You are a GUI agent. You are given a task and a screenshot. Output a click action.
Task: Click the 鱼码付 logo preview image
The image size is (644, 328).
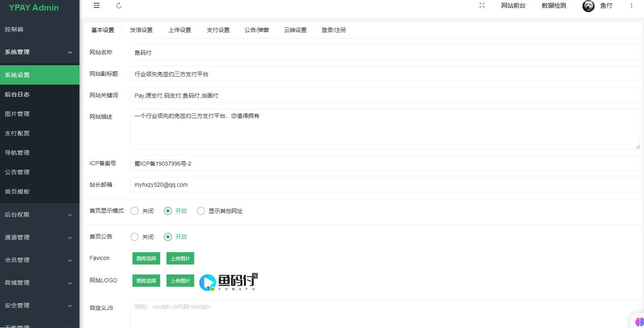point(228,282)
